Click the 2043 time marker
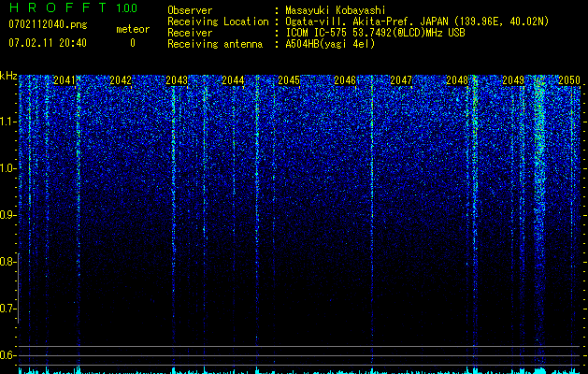 coord(177,80)
